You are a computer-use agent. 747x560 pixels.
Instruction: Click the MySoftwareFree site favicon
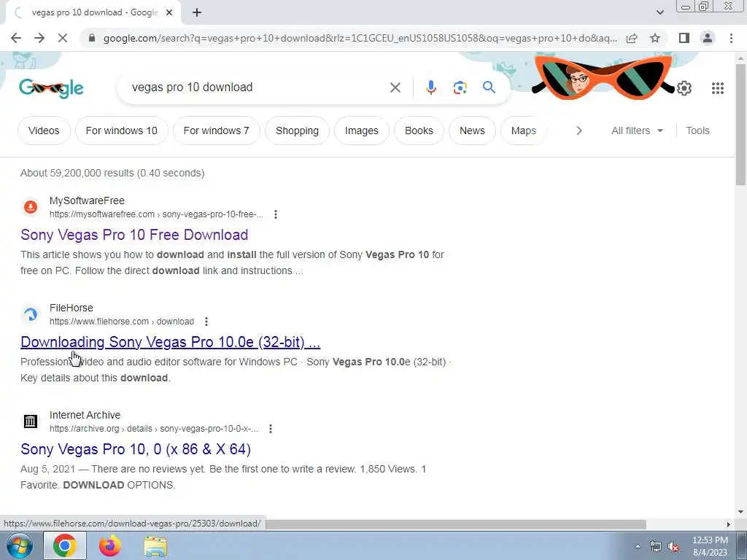tap(31, 207)
